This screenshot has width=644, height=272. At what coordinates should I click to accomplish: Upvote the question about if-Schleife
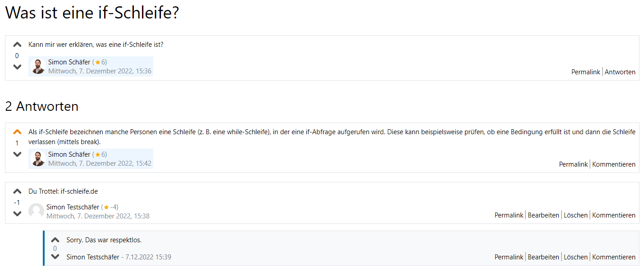17,45
